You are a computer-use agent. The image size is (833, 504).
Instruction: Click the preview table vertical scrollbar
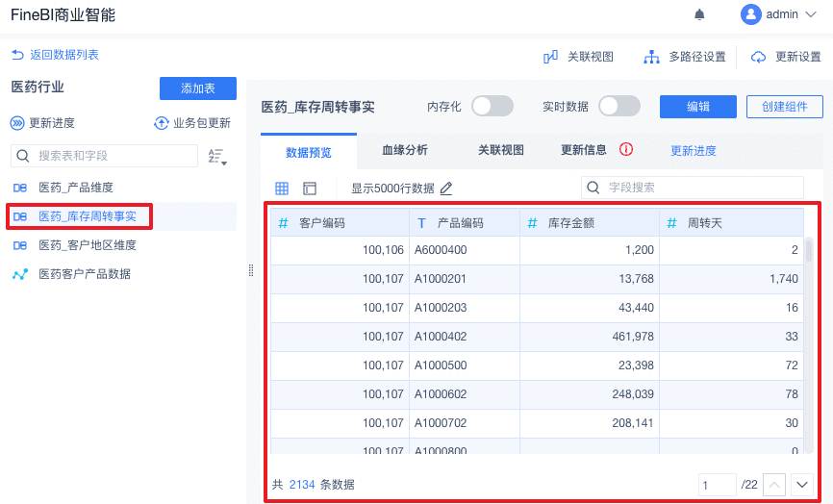[809, 250]
